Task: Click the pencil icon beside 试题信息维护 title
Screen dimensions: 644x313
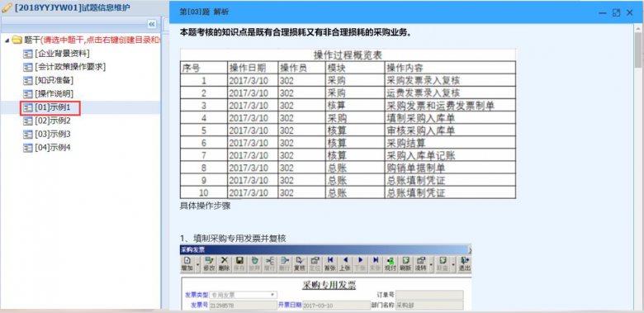Action: pyautogui.click(x=6, y=8)
